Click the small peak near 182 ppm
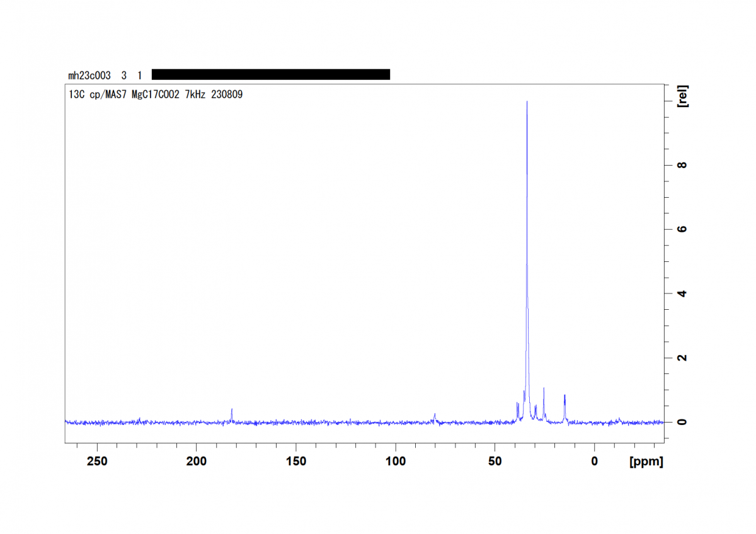This screenshot has height=534, width=756. 232,415
